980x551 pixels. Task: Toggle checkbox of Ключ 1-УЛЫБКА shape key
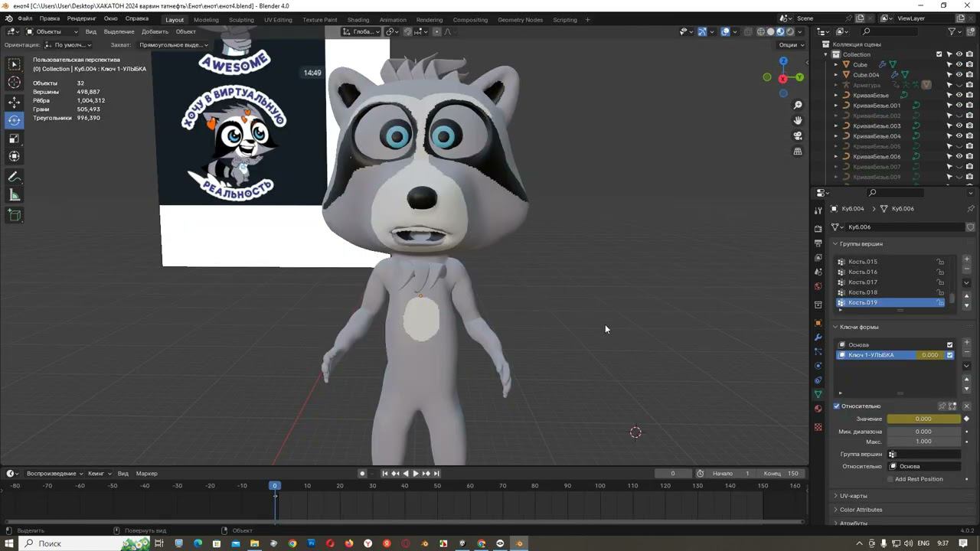(x=950, y=355)
